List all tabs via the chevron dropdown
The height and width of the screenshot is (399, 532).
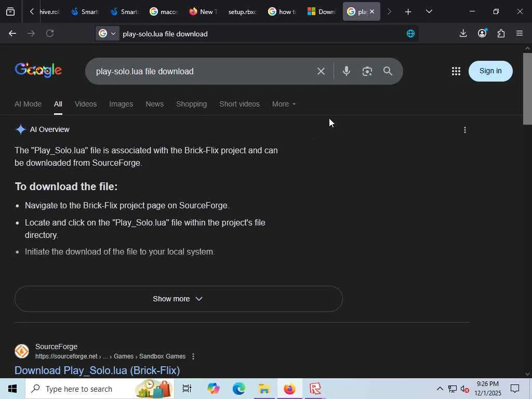(x=429, y=12)
